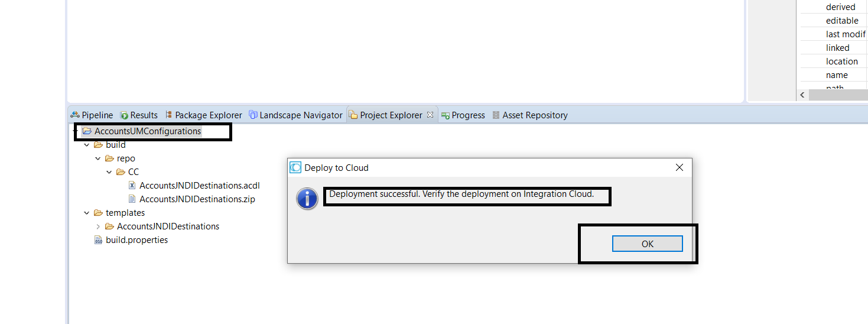The height and width of the screenshot is (324, 868).
Task: Click the properties panel horizontal scrollbar thumb
Action: (x=838, y=95)
